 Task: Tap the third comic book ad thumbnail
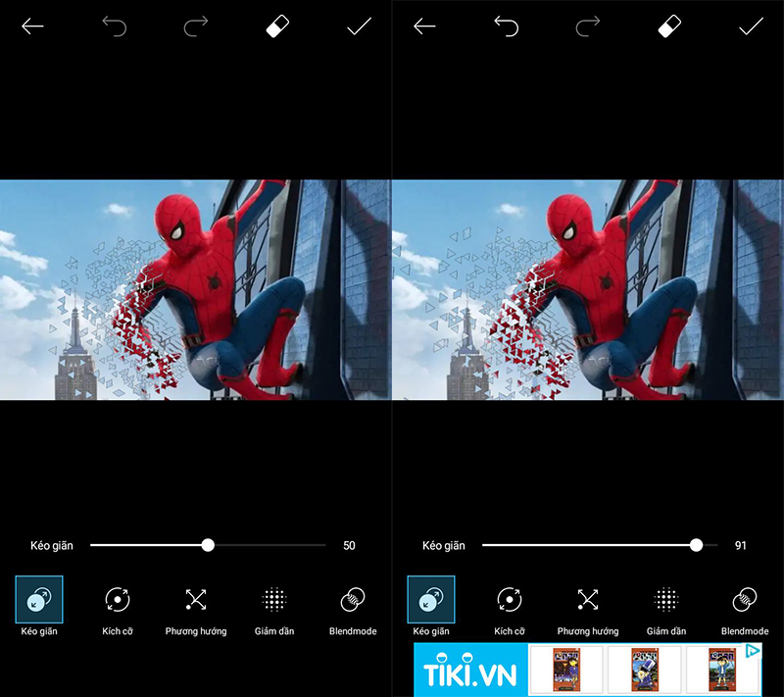click(723, 670)
